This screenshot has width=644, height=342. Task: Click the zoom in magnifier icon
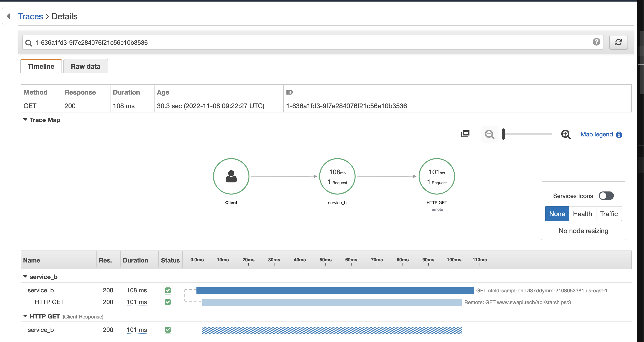coord(566,135)
